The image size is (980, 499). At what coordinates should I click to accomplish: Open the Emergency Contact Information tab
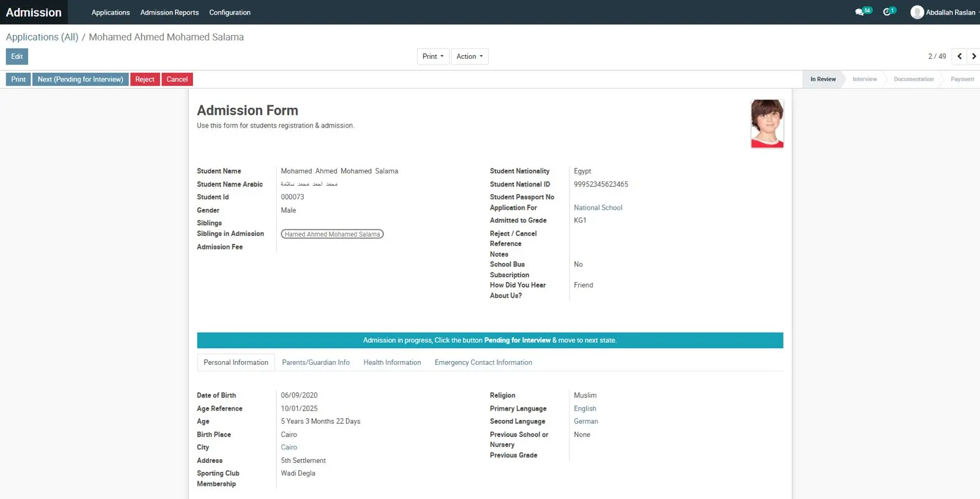click(x=483, y=362)
